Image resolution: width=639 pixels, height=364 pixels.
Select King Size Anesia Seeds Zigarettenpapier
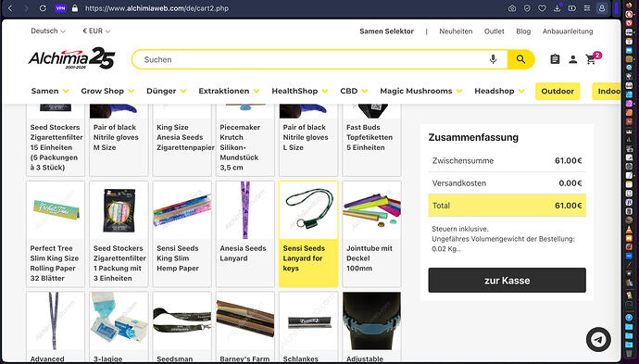[x=182, y=140]
